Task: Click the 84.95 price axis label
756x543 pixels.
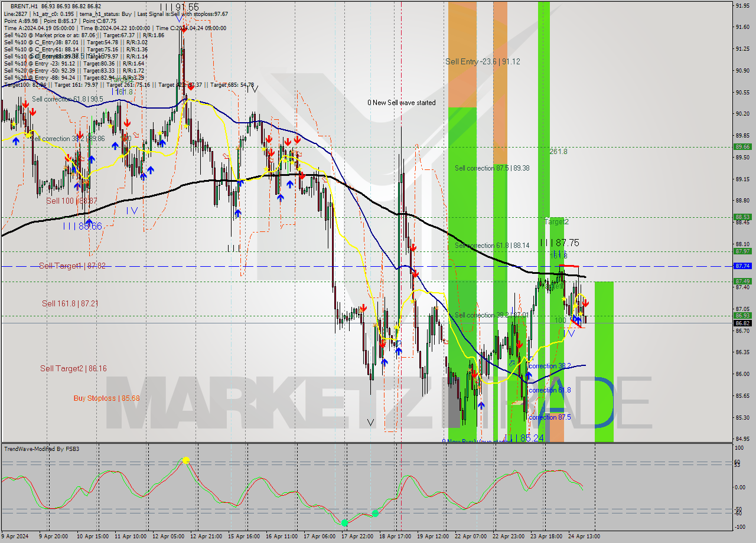Action: [742, 439]
